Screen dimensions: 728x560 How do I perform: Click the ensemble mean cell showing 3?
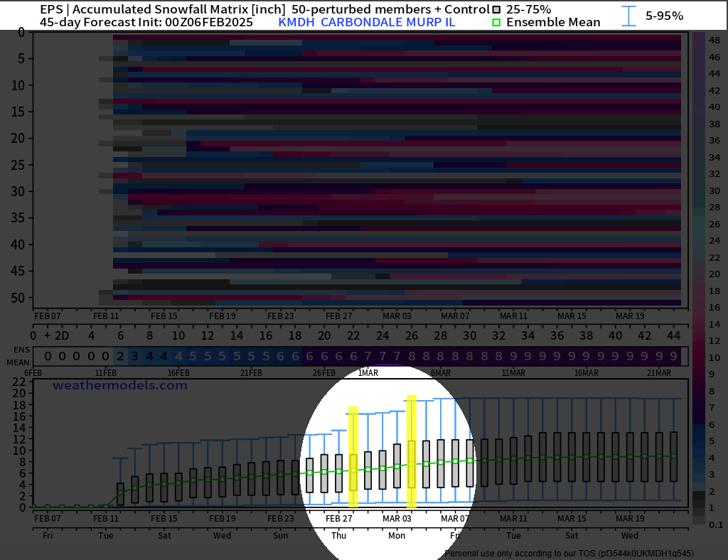(x=134, y=356)
